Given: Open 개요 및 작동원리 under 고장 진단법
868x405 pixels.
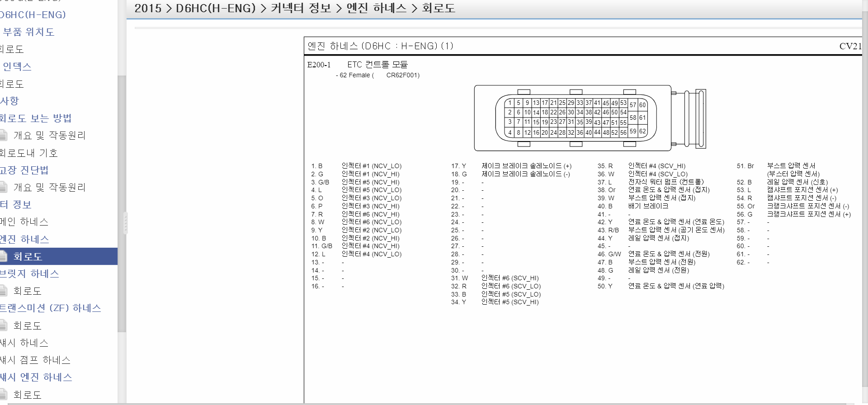Looking at the screenshot, I should [49, 188].
